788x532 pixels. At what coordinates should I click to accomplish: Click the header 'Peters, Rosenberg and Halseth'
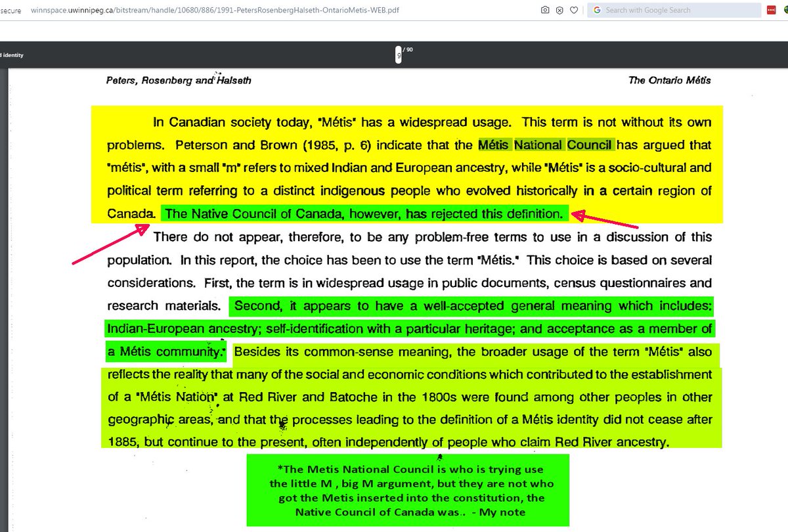[179, 80]
